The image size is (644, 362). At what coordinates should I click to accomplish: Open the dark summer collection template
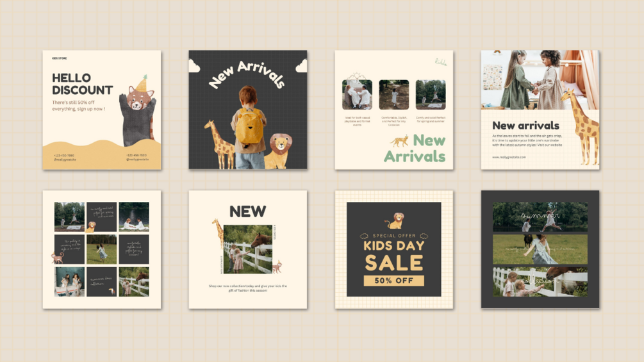tap(540, 249)
